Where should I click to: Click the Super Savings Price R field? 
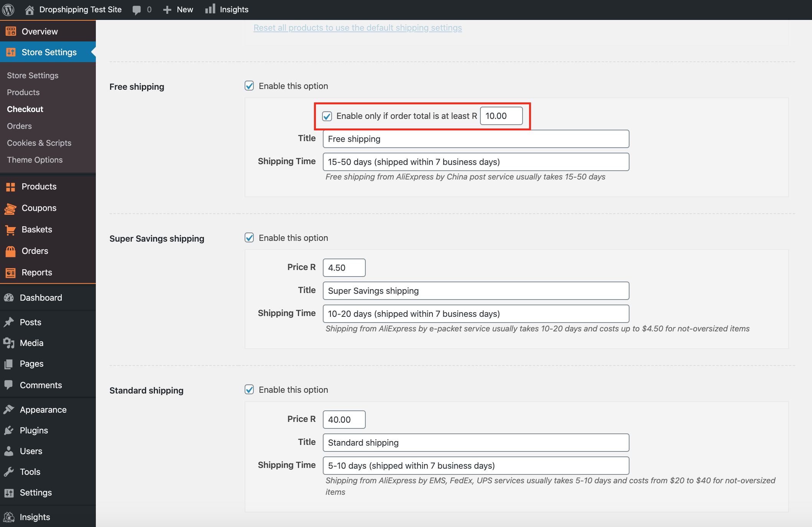(x=344, y=268)
